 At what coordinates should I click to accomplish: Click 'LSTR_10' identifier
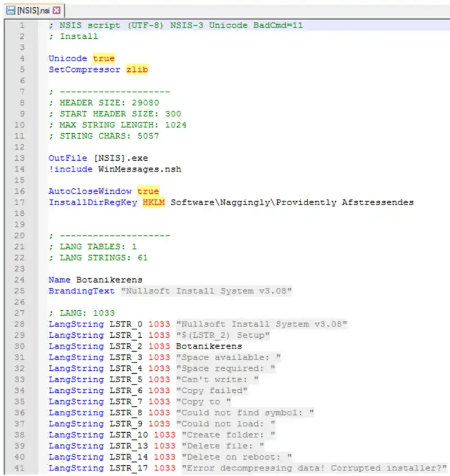[128, 435]
